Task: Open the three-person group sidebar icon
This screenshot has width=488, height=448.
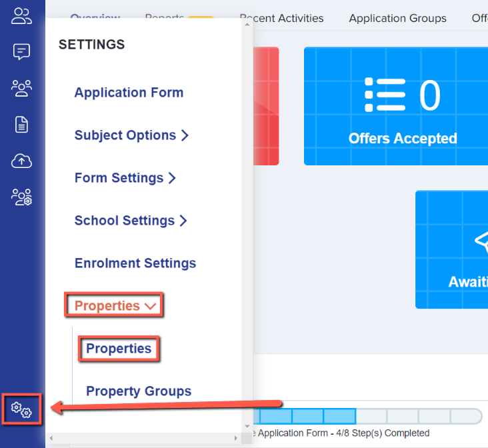Action: coord(22,88)
